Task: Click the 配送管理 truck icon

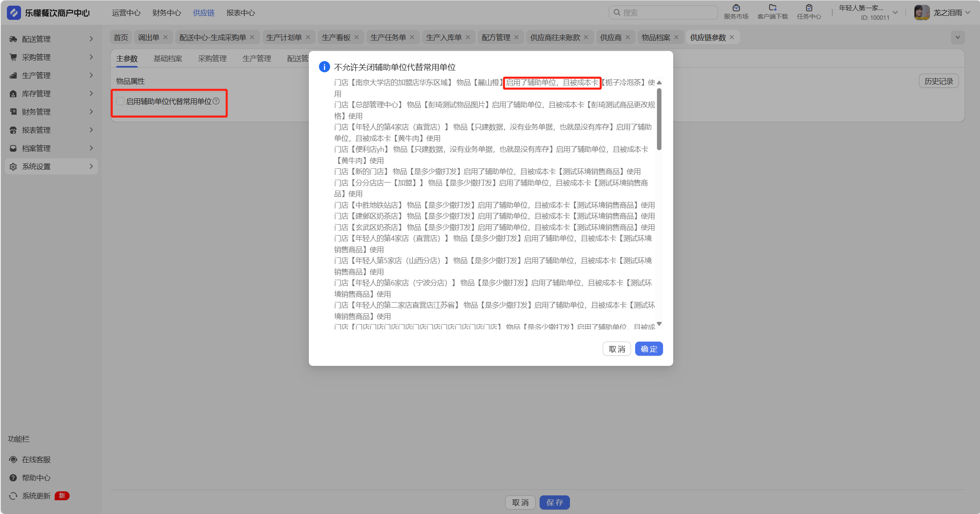Action: point(13,39)
